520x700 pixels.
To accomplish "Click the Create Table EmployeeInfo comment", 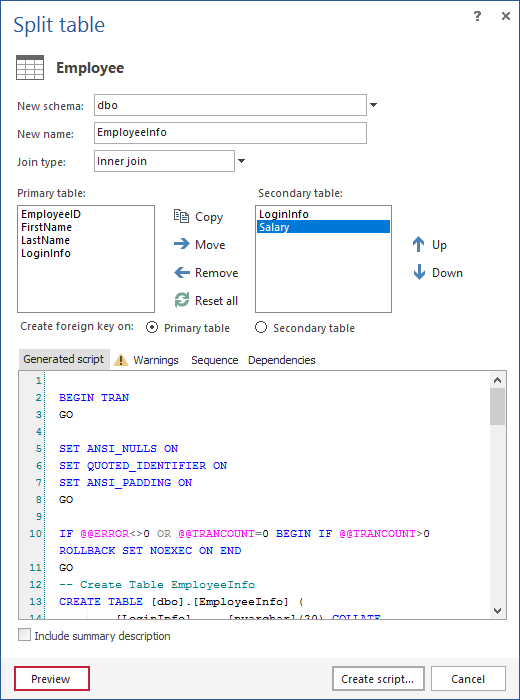I will click(x=157, y=584).
